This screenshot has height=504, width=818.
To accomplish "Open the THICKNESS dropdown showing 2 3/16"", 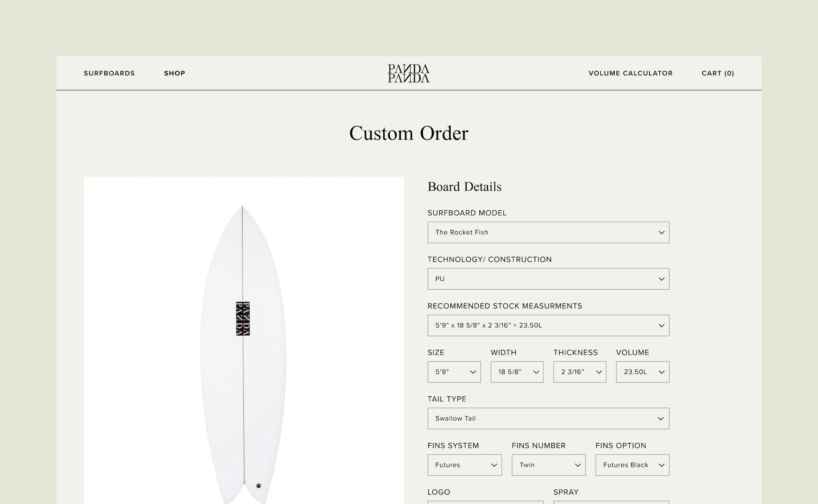I will [579, 372].
